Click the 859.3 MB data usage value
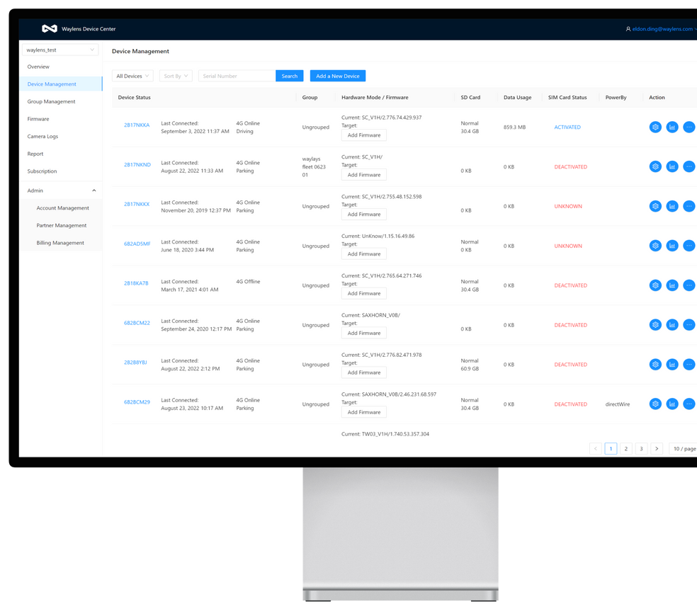This screenshot has height=616, width=697. (x=514, y=127)
